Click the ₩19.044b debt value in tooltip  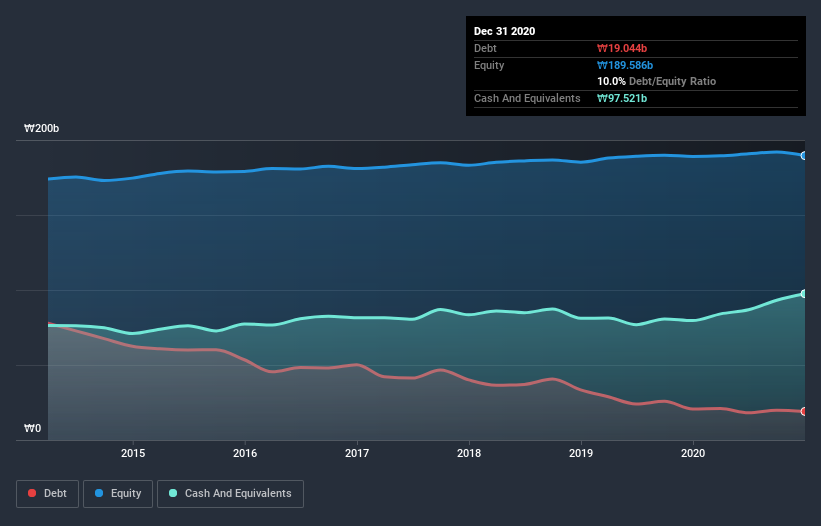tap(624, 48)
